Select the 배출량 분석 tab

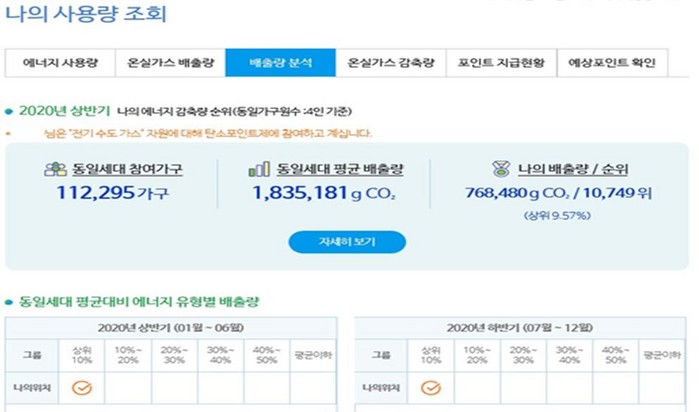[280, 63]
